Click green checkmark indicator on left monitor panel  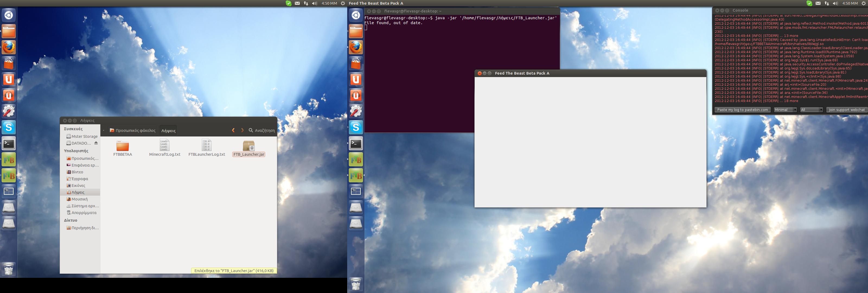point(288,3)
